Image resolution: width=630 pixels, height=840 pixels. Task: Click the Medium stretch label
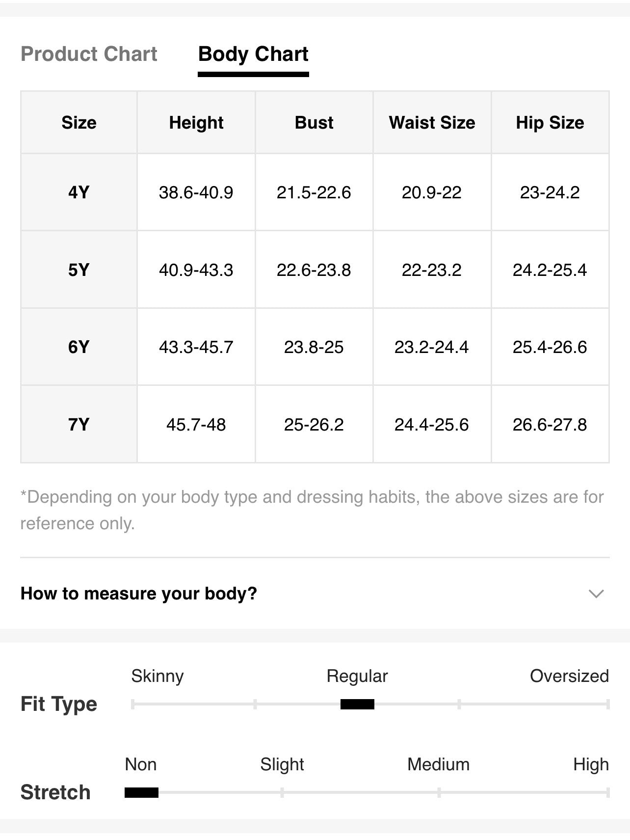point(439,764)
